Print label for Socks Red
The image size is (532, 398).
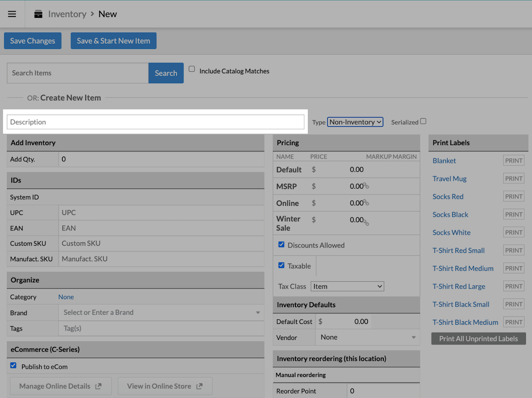click(x=514, y=196)
